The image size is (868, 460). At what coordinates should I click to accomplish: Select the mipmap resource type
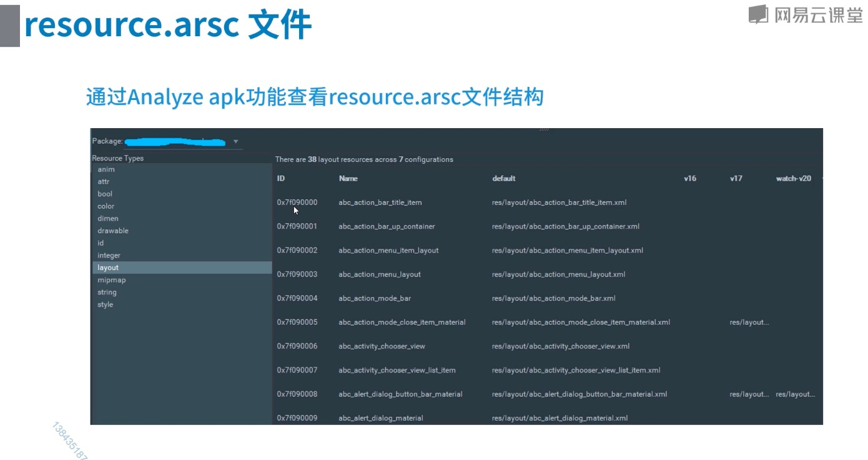tap(110, 279)
